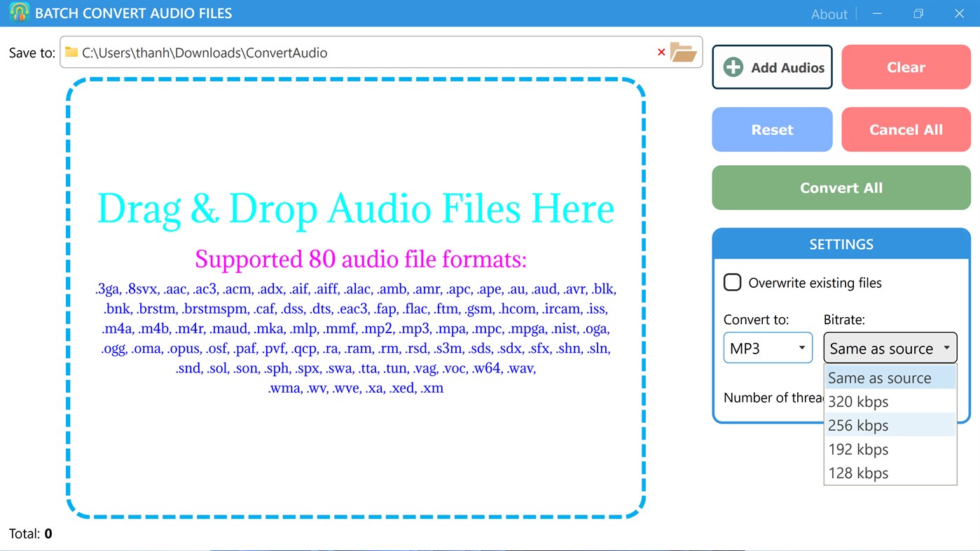Select Same as source bitrate option
Viewport: 980px width, 551px height.
coord(890,378)
